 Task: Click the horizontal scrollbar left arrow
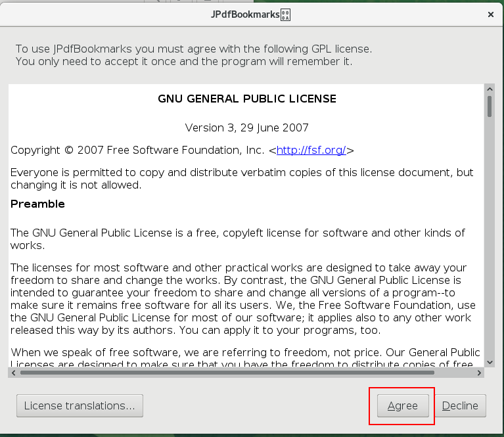[13, 373]
